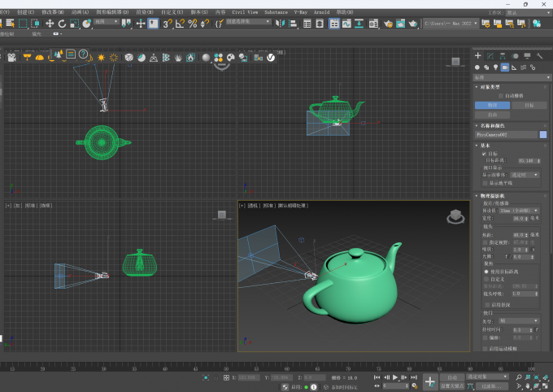Screen dimensions: 553x392
Task: Switch to the Lights category icon
Action: click(495, 68)
